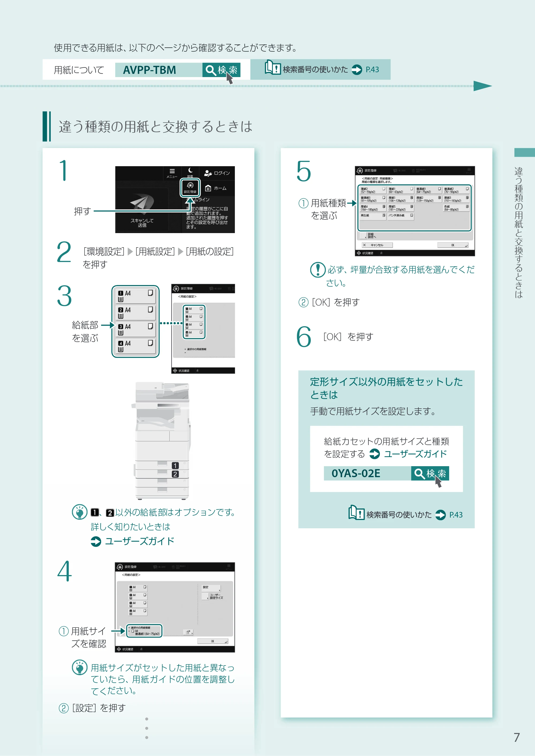
Task: Select paper source 1 A4 in step 3 enlarged list
Action: pos(135,296)
